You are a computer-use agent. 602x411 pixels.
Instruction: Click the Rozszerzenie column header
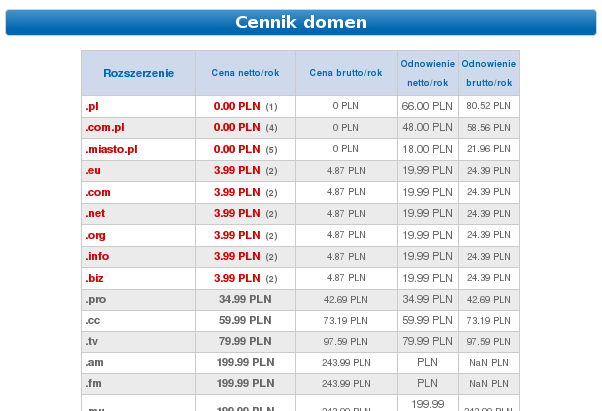[139, 73]
